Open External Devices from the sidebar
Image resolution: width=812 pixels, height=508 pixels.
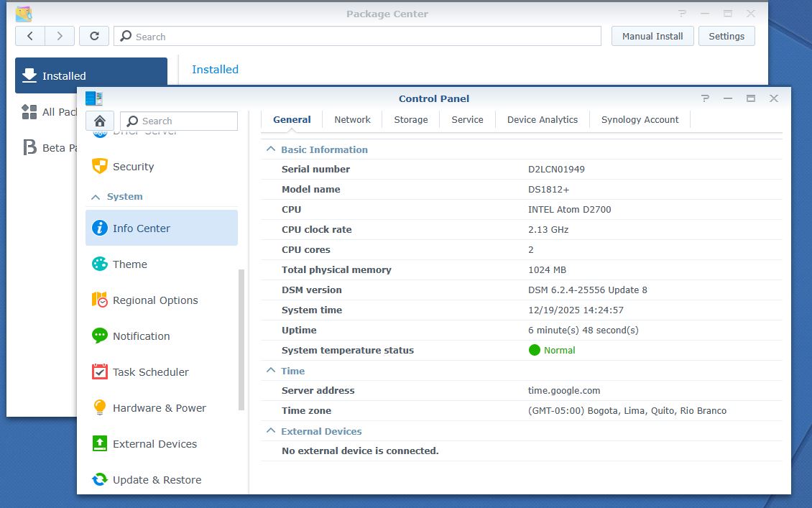coord(155,443)
